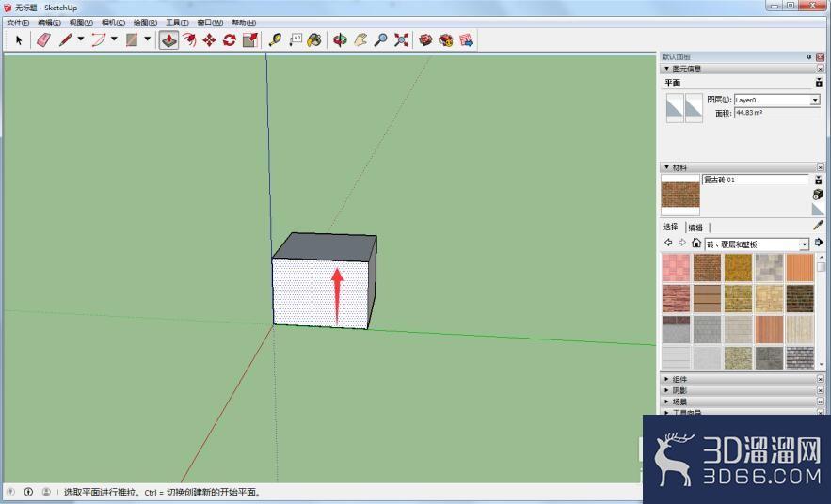This screenshot has width=831, height=504.
Task: Select the Orbit tool
Action: click(x=340, y=40)
